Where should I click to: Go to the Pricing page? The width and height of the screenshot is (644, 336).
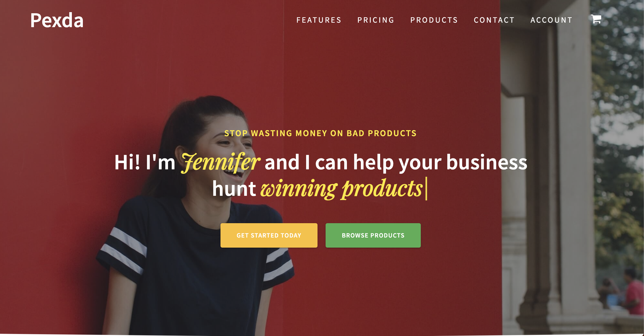(376, 20)
